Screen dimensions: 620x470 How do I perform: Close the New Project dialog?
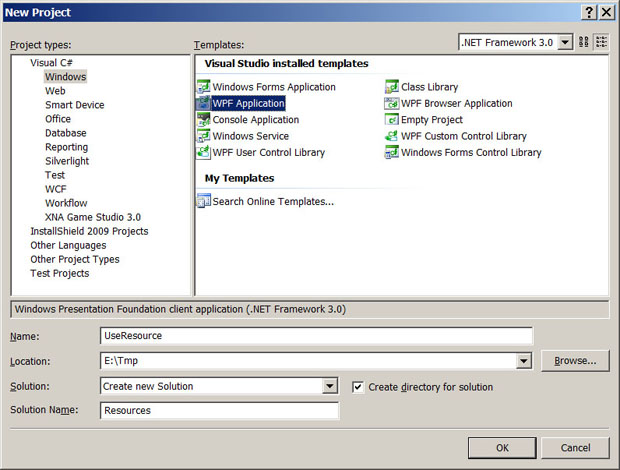pyautogui.click(x=606, y=12)
